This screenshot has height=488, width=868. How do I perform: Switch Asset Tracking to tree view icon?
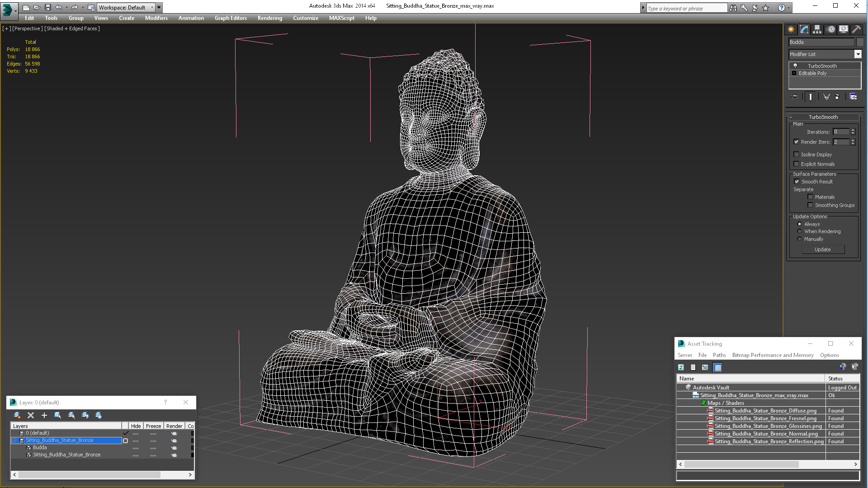click(x=705, y=367)
